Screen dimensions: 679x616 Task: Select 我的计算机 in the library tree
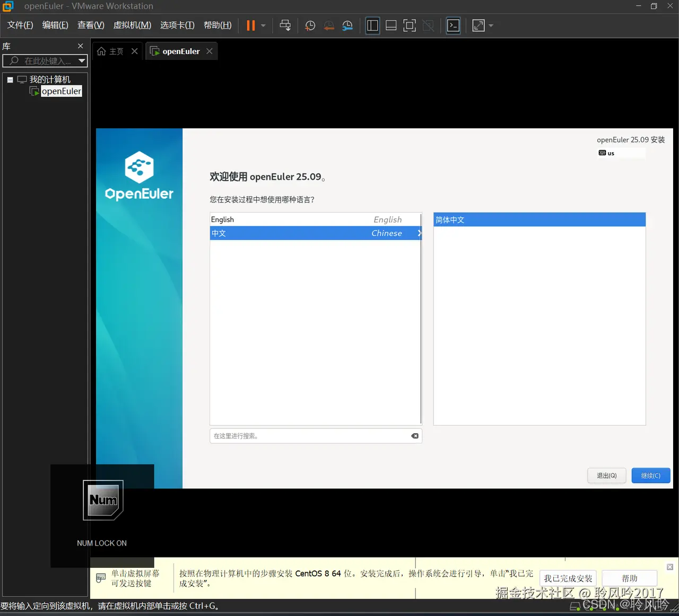click(x=50, y=80)
